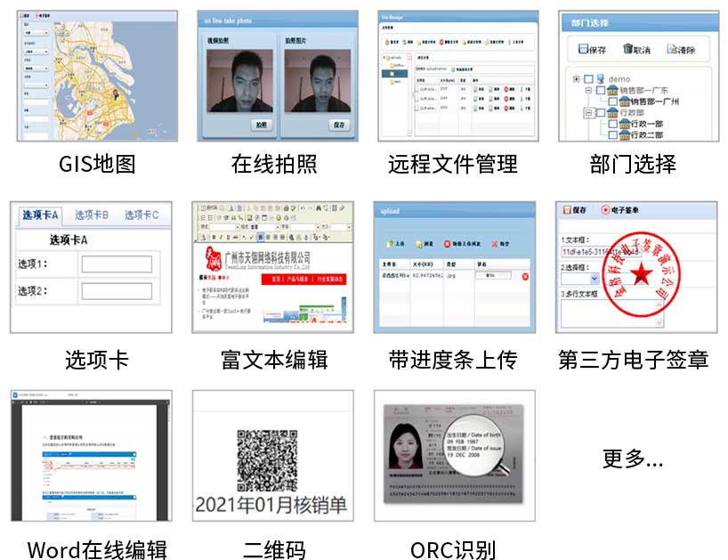Viewport: 728px width, 560px height.
Task: Click the upload icon in upload panel
Action: (x=391, y=244)
